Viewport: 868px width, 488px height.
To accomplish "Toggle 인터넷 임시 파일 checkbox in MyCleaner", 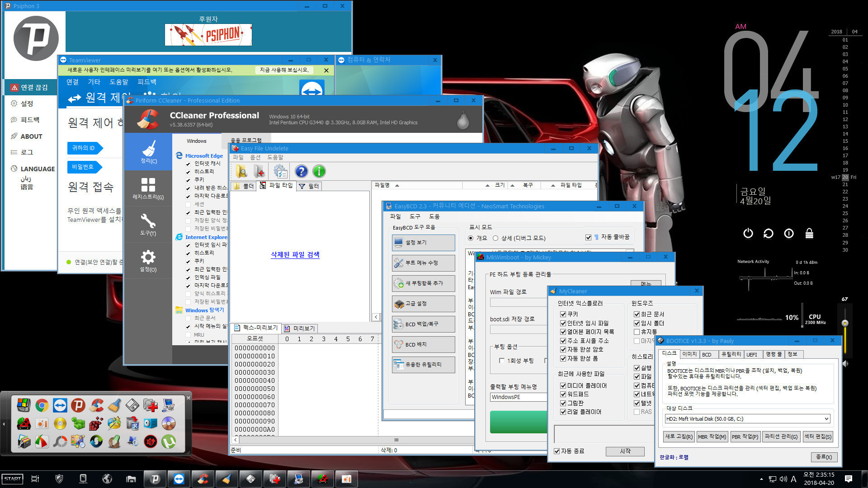I will (x=563, y=323).
